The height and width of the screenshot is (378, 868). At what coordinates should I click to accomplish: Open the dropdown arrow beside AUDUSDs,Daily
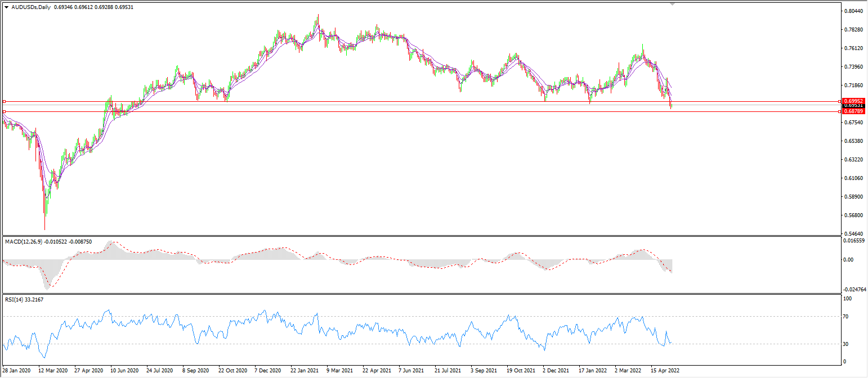[6, 7]
